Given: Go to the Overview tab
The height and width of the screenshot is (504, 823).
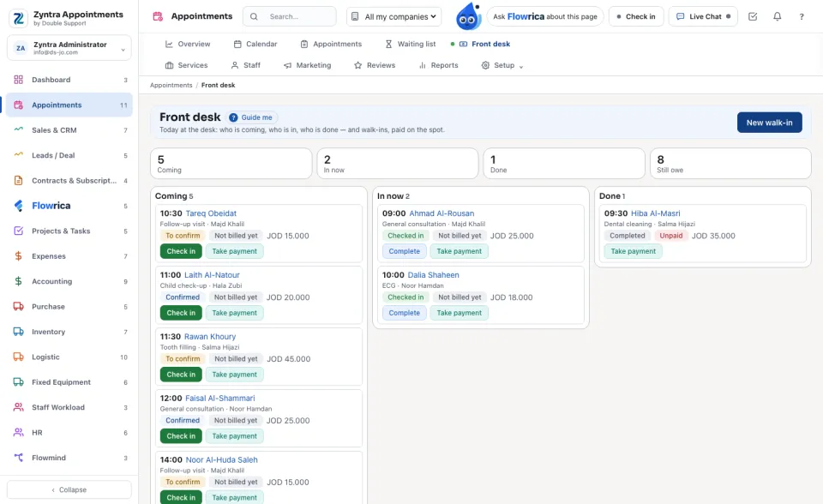Looking at the screenshot, I should pyautogui.click(x=188, y=44).
